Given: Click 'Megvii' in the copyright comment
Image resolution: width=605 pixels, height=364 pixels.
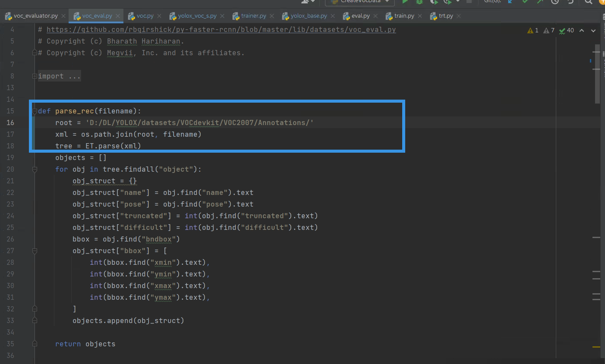Looking at the screenshot, I should point(120,53).
